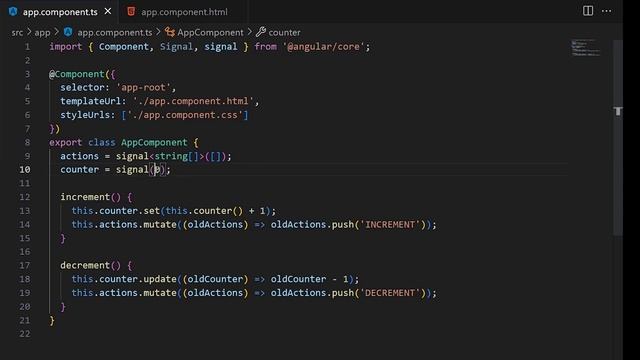Click the code minimap preview

click(586, 48)
